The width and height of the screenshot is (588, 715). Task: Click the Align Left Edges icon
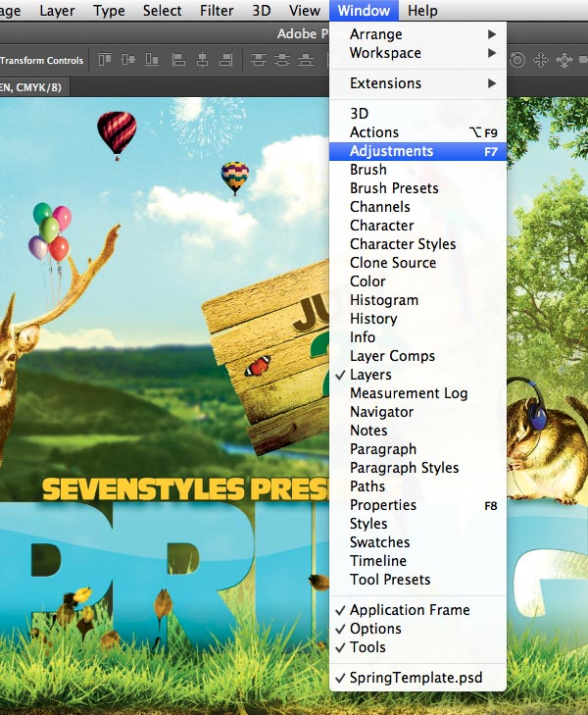pos(178,60)
